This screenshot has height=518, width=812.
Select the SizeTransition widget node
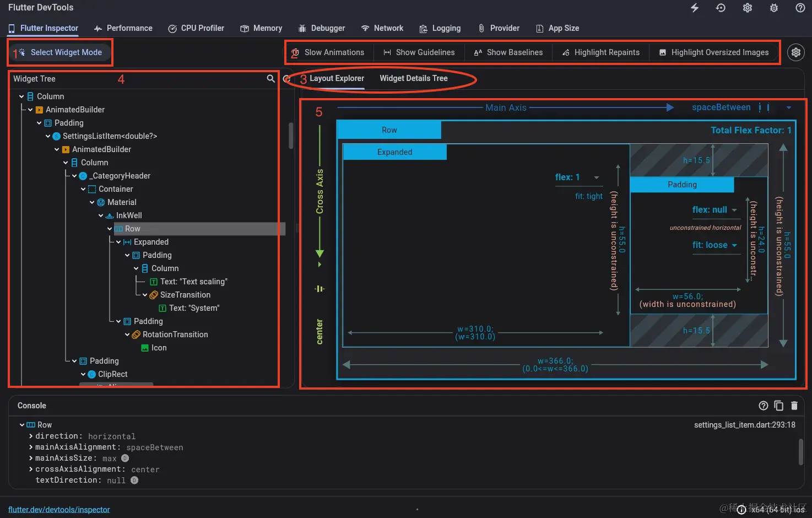tap(180, 295)
